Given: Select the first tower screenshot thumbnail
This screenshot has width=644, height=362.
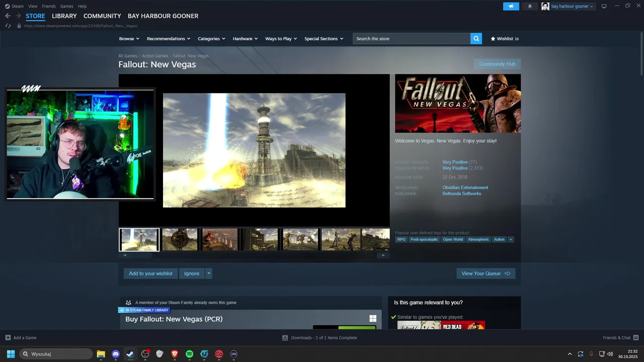Looking at the screenshot, I should [139, 240].
